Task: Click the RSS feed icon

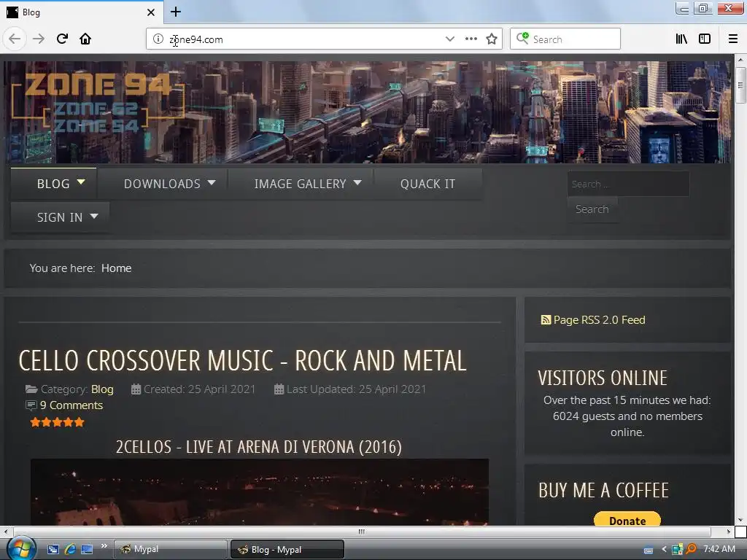Action: 546,320
